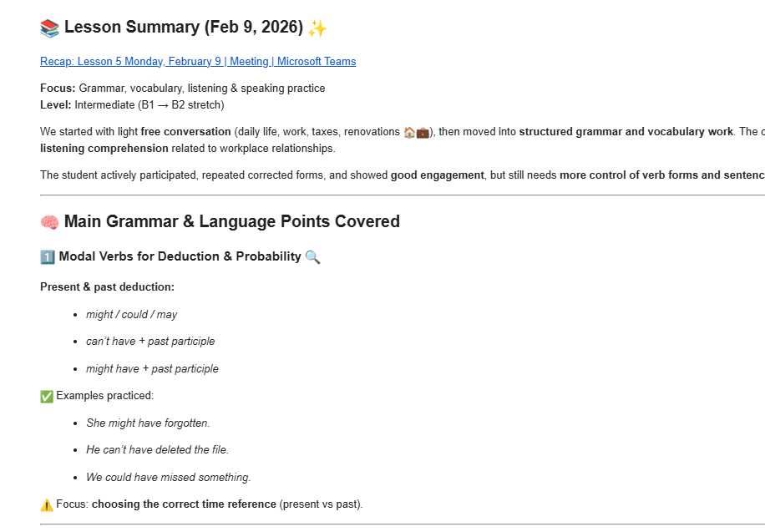Click the Main Grammar & Language Points heading

click(x=231, y=222)
